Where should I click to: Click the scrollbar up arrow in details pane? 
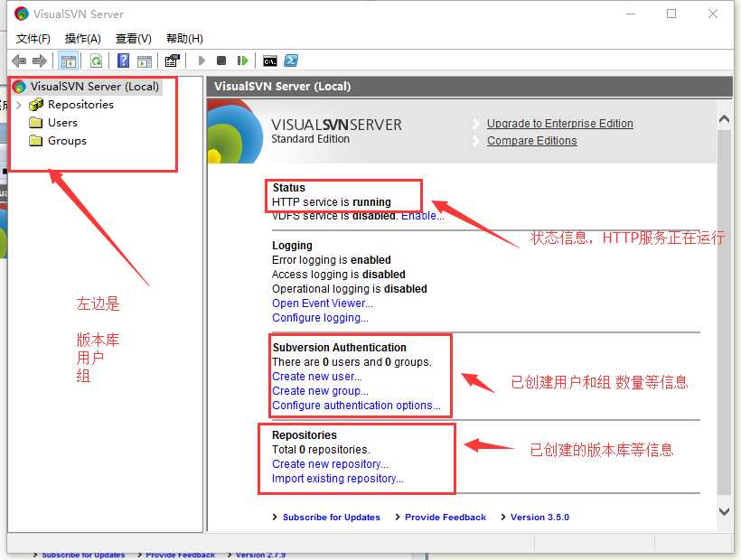[724, 119]
